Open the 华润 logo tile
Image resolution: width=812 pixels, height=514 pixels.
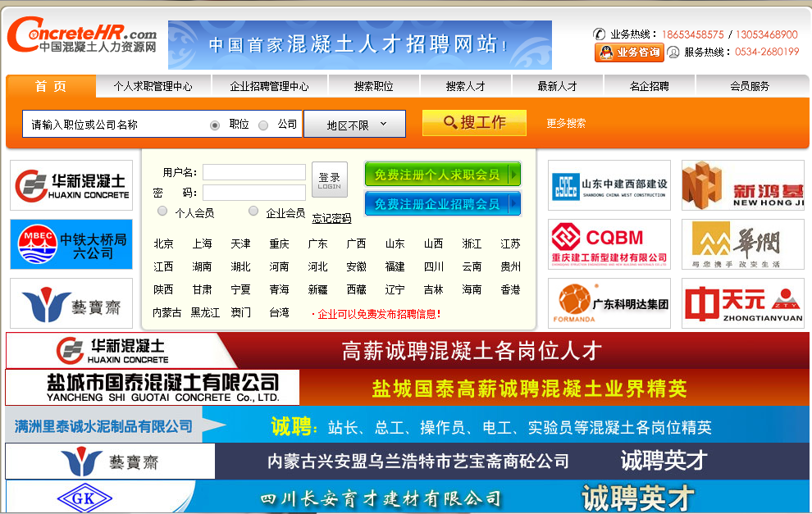743,244
